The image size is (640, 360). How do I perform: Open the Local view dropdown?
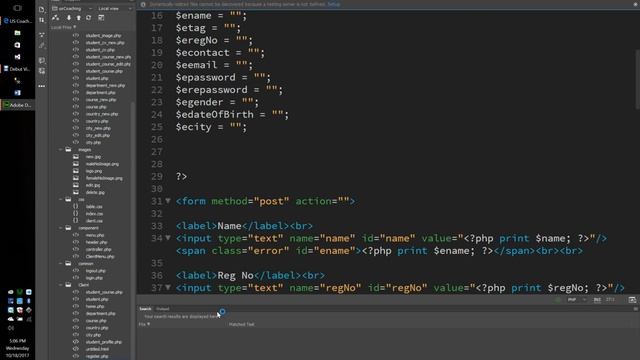(115, 9)
